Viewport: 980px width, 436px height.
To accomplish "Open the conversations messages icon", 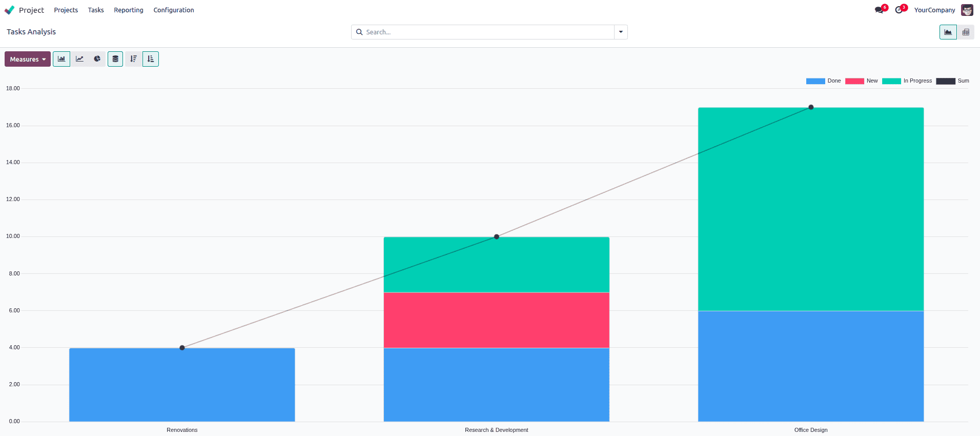I will click(x=880, y=10).
